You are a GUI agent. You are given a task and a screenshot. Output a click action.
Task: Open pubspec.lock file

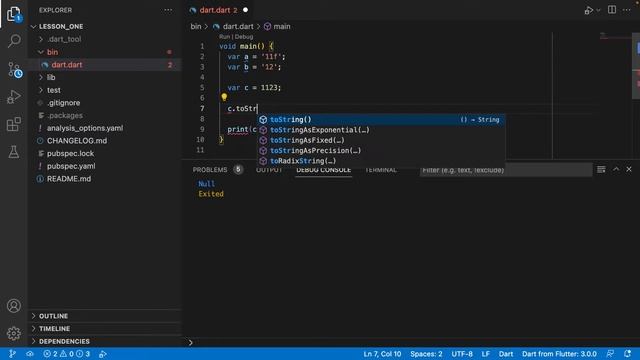click(x=105, y=153)
